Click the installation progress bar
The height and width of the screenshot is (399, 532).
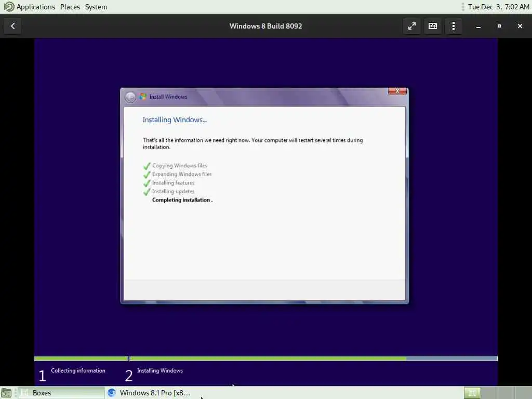(x=265, y=358)
